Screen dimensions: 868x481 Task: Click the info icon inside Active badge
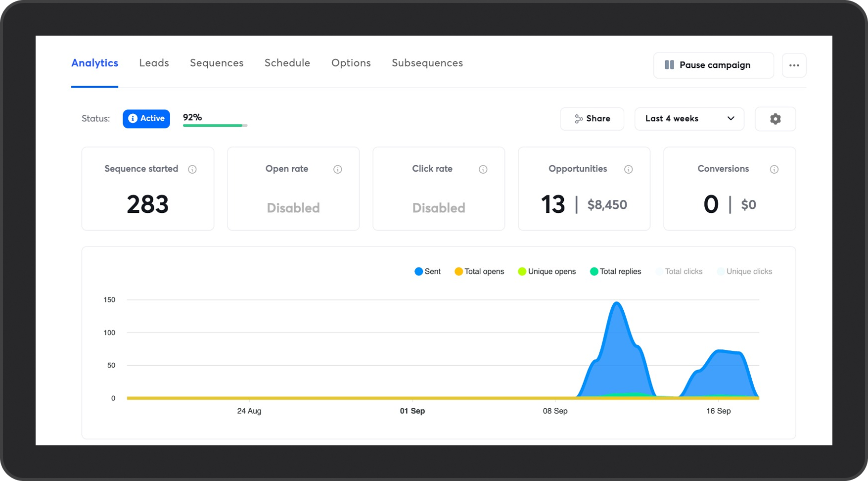click(133, 118)
